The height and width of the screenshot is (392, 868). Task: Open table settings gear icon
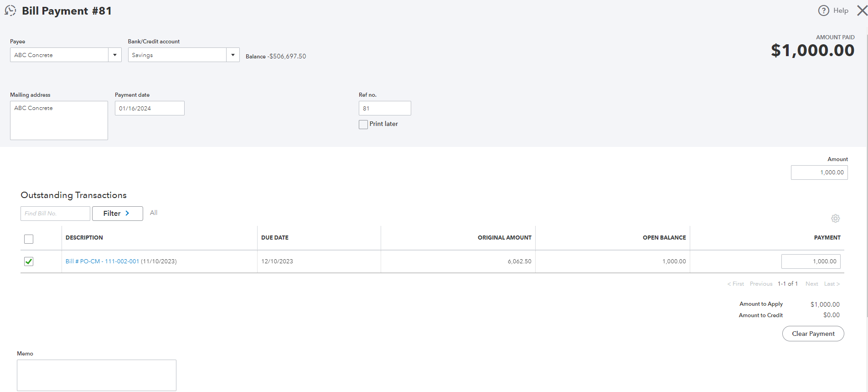pos(835,219)
